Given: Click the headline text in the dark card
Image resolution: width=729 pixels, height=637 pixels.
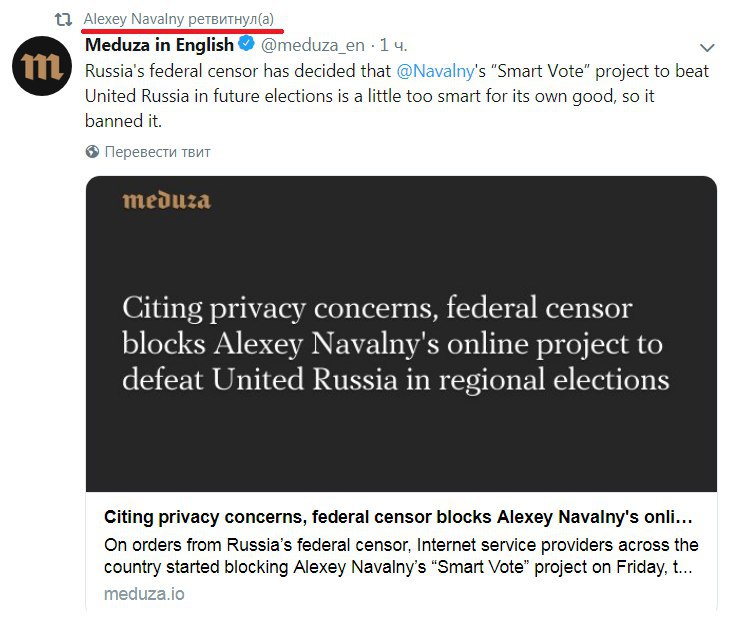Looking at the screenshot, I should pyautogui.click(x=396, y=343).
